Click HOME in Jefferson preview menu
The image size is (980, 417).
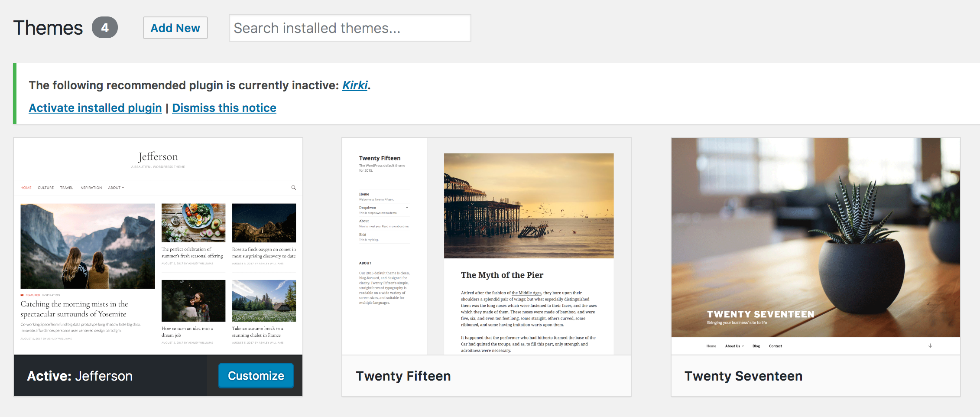pyautogui.click(x=26, y=188)
